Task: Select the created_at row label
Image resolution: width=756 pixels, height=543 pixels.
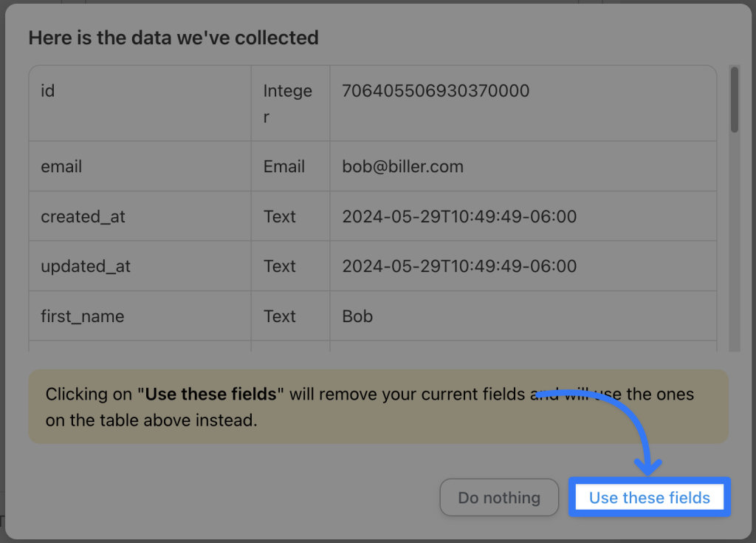Action: tap(83, 216)
